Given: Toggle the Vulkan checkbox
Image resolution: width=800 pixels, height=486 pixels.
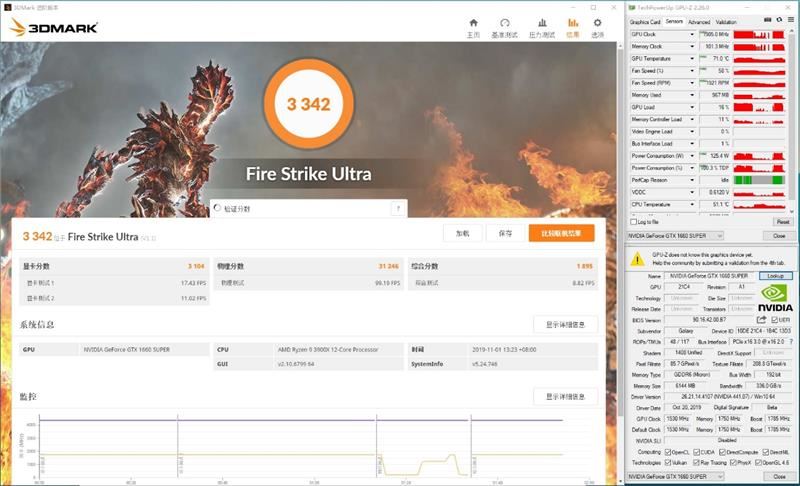Looking at the screenshot, I should coord(668,463).
